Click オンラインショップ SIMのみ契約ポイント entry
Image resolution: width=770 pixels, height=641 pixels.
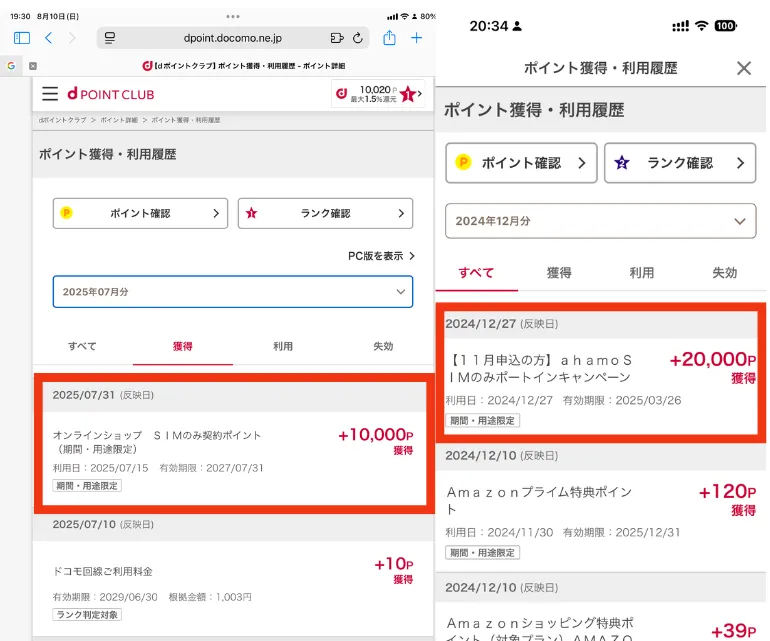click(x=157, y=442)
